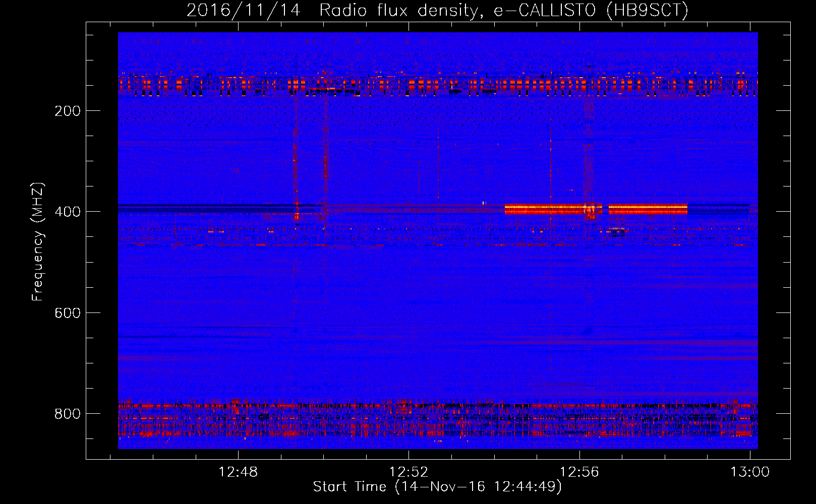Click the 400 frequency tick label
The width and height of the screenshot is (816, 504).
(x=68, y=212)
